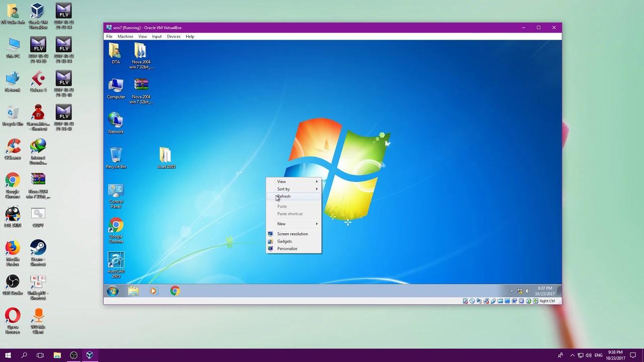The width and height of the screenshot is (644, 362).
Task: Click VirtualBox display indicator icon
Action: click(507, 301)
